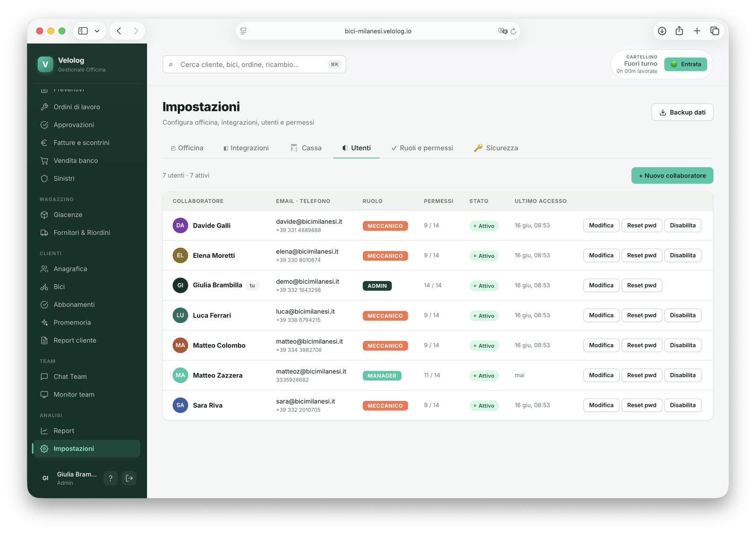The height and width of the screenshot is (534, 756).
Task: Click the Entrata clock-in button
Action: (686, 64)
